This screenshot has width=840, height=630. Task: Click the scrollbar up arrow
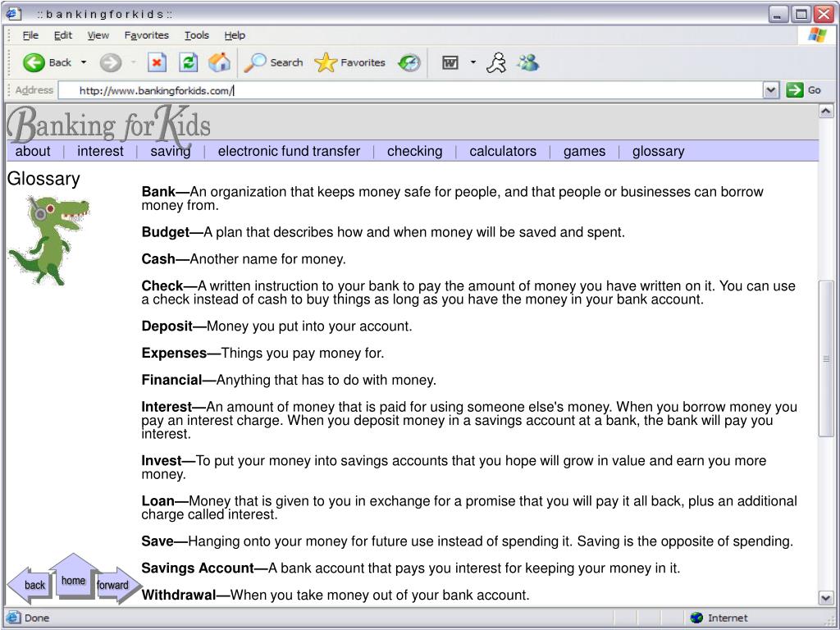click(x=825, y=112)
